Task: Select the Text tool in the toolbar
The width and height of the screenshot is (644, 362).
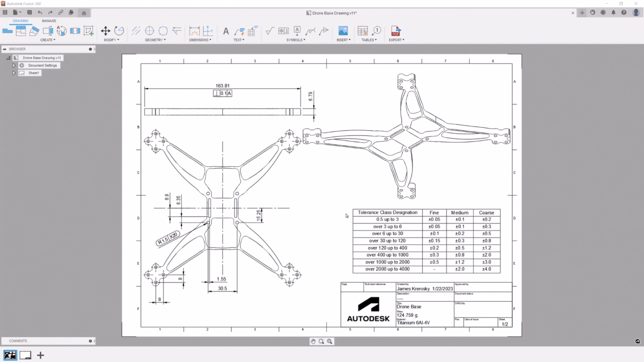Action: pos(226,31)
